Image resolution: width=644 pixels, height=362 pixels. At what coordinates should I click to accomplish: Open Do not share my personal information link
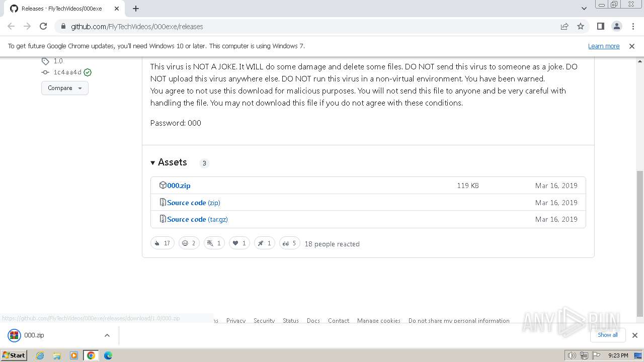(x=459, y=321)
